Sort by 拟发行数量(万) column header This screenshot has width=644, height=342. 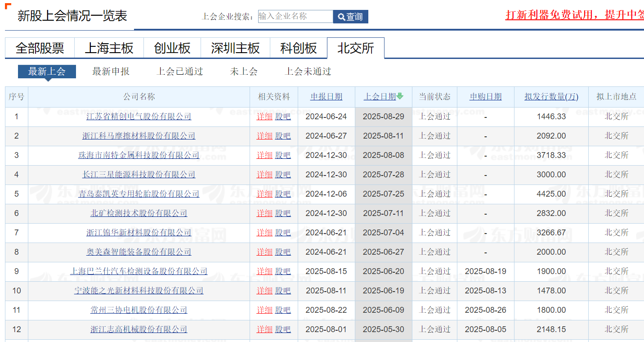coord(551,97)
